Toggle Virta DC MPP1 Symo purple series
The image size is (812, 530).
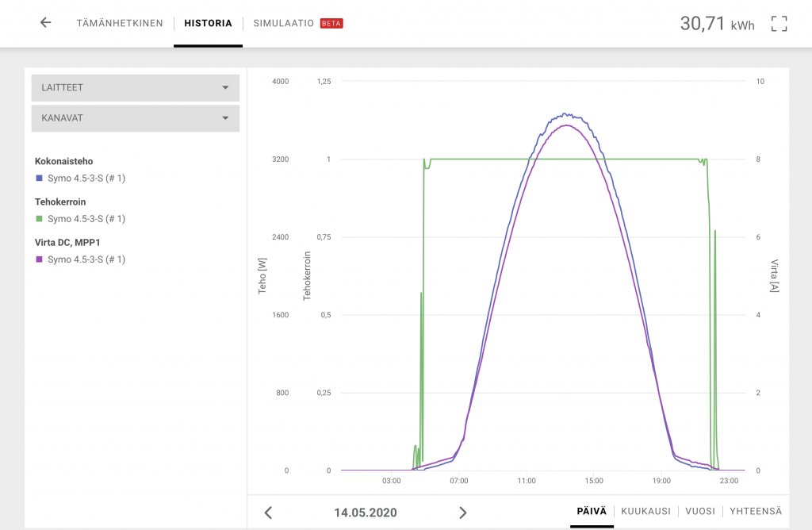click(86, 259)
